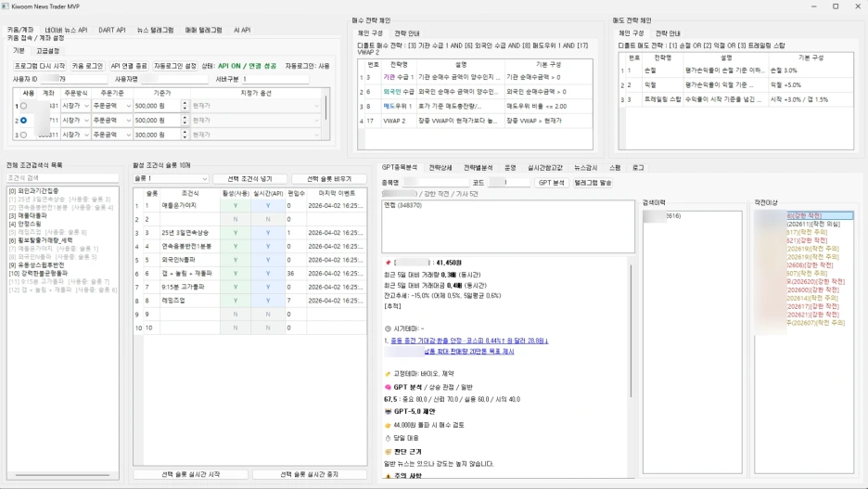Open the 로그 tab

pyautogui.click(x=638, y=167)
